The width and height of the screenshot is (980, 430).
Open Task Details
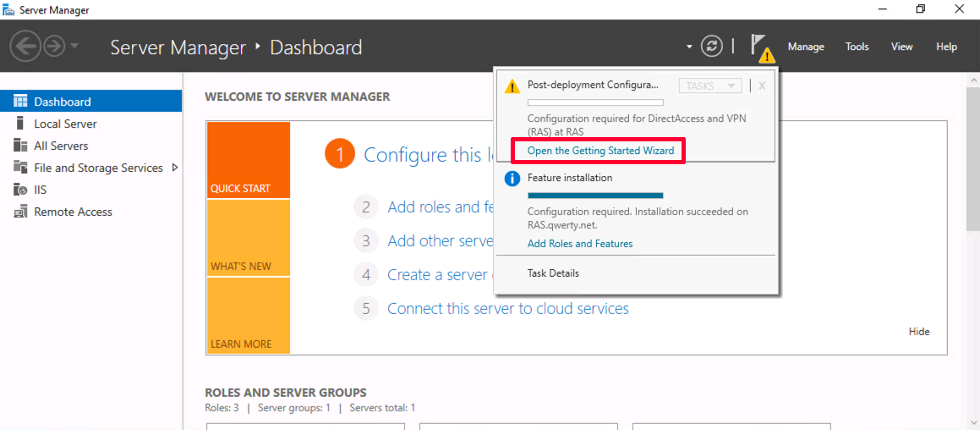tap(553, 273)
